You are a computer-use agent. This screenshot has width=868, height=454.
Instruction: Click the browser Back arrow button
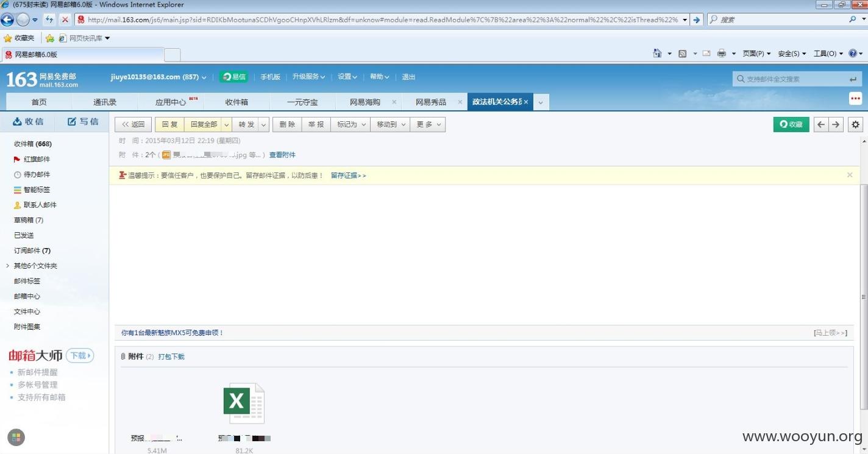click(x=7, y=20)
